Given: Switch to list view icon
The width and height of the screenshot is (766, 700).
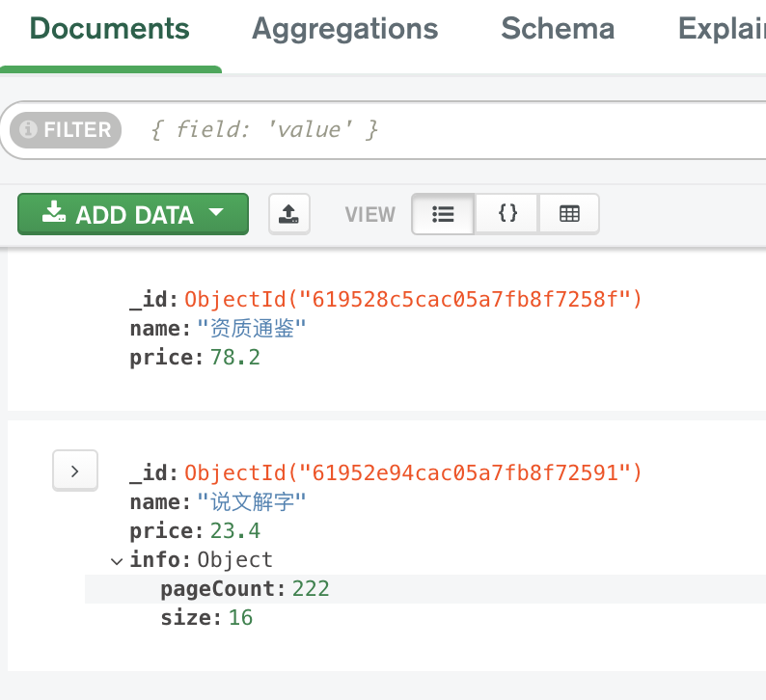Looking at the screenshot, I should pos(443,214).
